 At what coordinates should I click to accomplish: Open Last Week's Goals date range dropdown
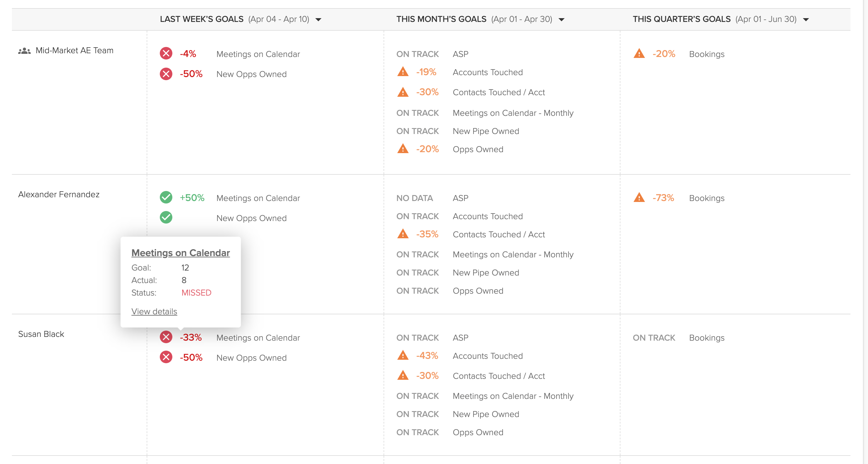[318, 19]
